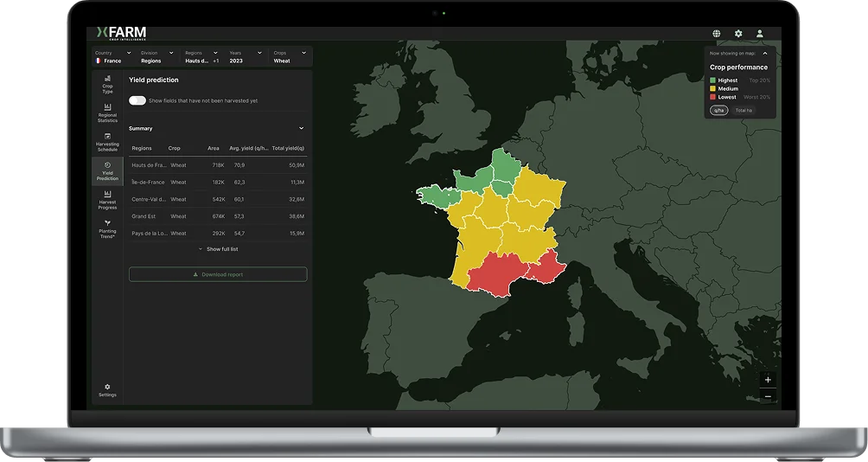Switch map metric to Total ha
Screen dimensions: 868x462
pos(744,110)
